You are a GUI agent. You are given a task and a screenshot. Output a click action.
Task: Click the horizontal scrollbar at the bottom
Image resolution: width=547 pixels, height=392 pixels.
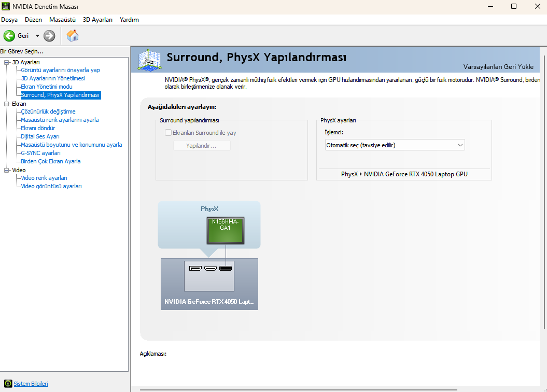coord(298,390)
